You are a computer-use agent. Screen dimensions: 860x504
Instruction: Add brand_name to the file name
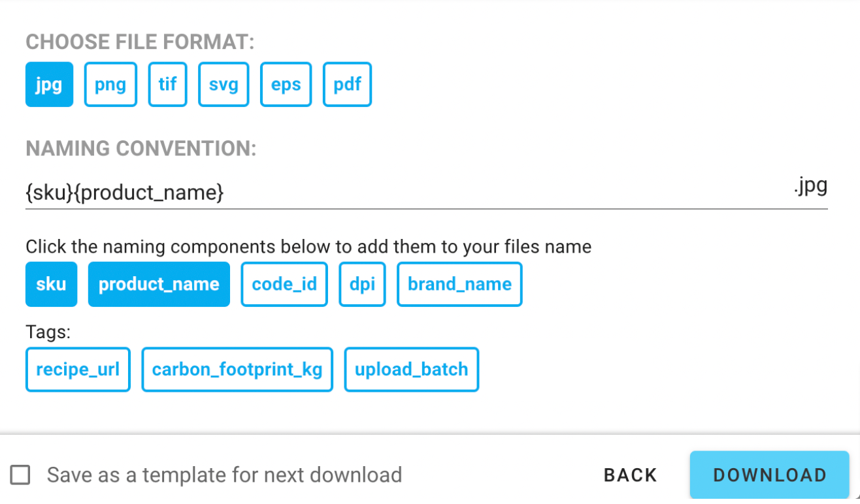point(459,284)
